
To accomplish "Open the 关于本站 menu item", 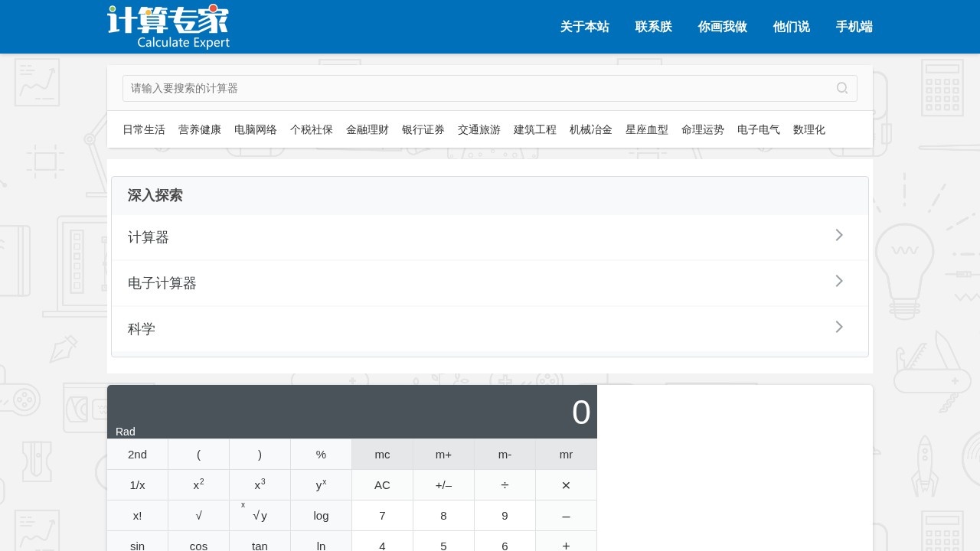I will coord(584,27).
